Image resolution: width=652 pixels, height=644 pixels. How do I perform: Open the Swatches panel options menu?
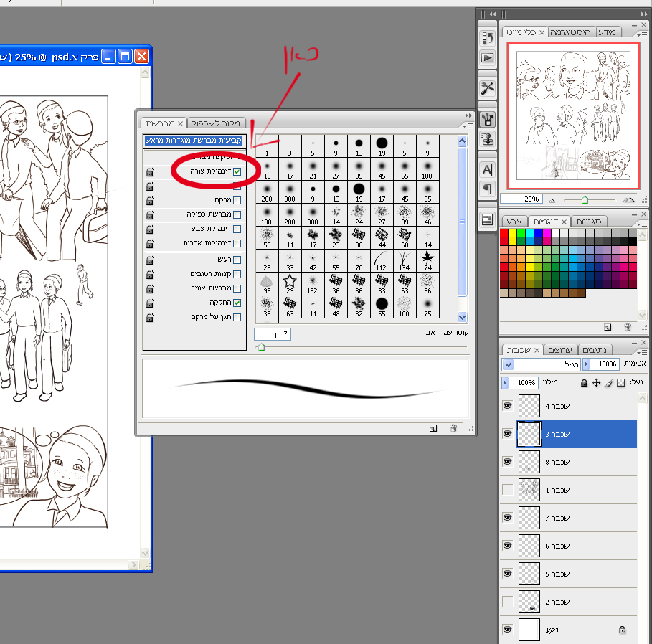pos(642,224)
